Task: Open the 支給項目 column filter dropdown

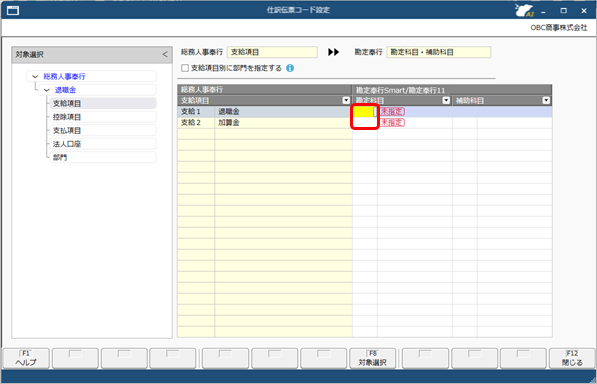Action: click(346, 100)
